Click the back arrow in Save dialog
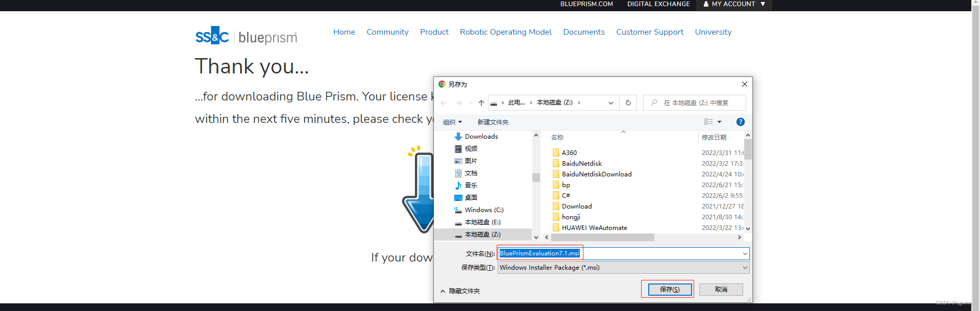The width and height of the screenshot is (980, 311). [x=444, y=103]
